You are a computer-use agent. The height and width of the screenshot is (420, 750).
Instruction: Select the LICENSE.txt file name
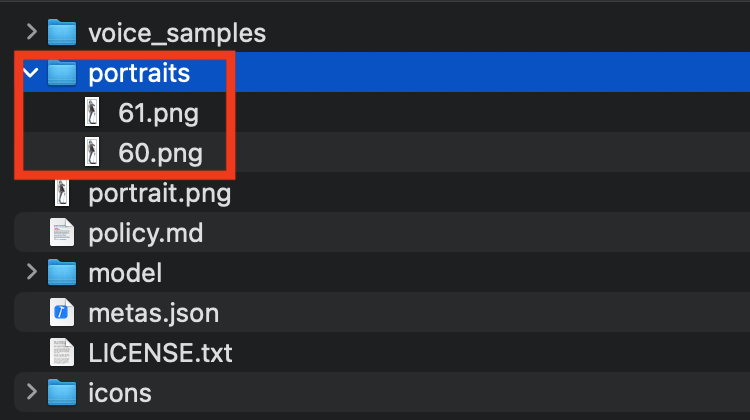click(160, 352)
